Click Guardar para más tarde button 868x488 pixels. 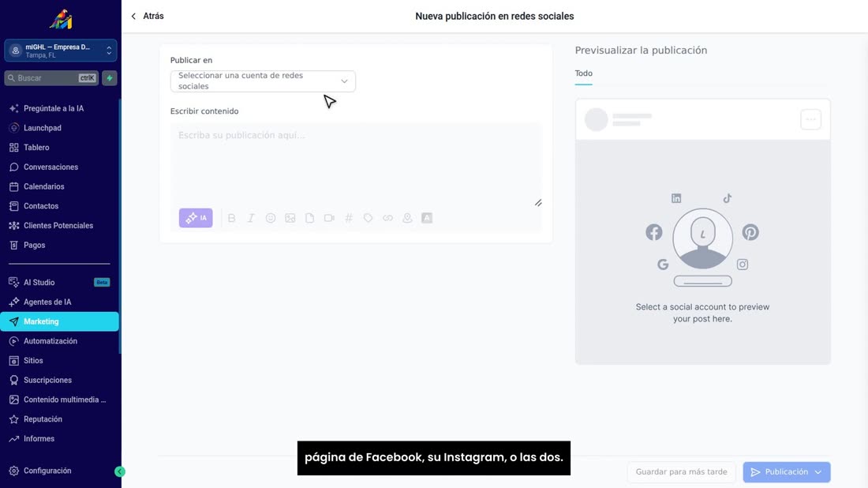coord(682,472)
